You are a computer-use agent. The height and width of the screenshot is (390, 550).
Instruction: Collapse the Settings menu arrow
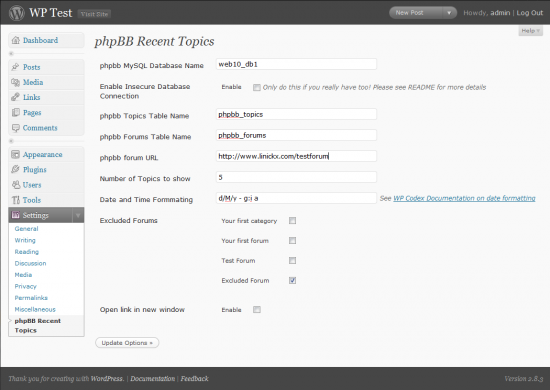coord(78,215)
